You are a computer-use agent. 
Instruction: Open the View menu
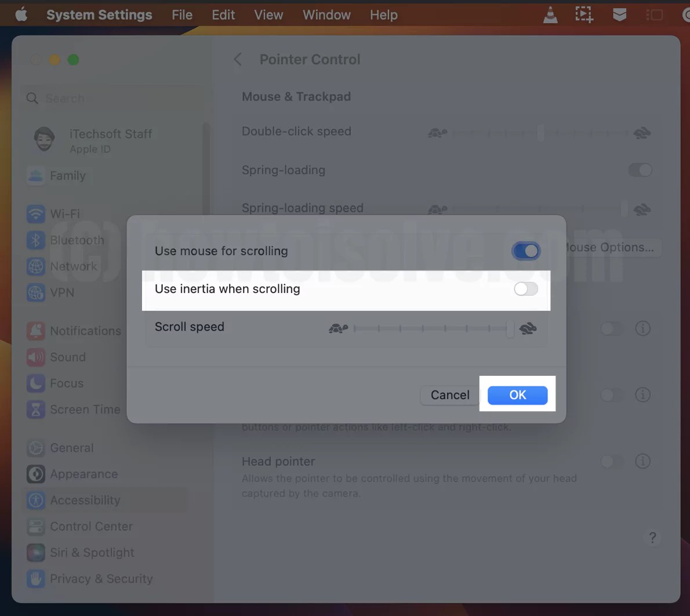pos(268,15)
